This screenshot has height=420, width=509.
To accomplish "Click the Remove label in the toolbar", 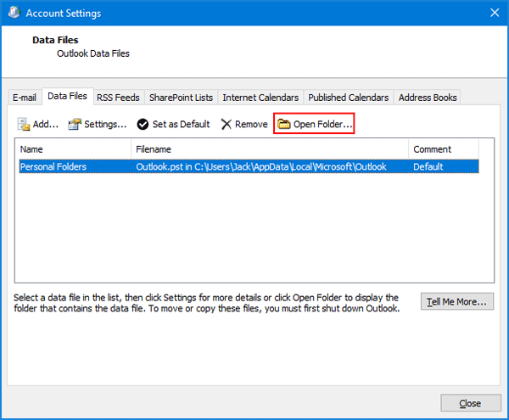I will pos(251,124).
